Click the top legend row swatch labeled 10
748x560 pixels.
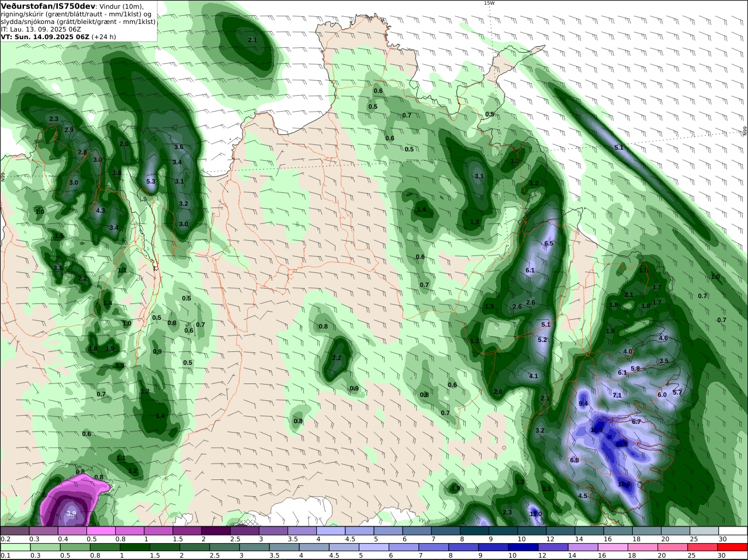(532, 531)
